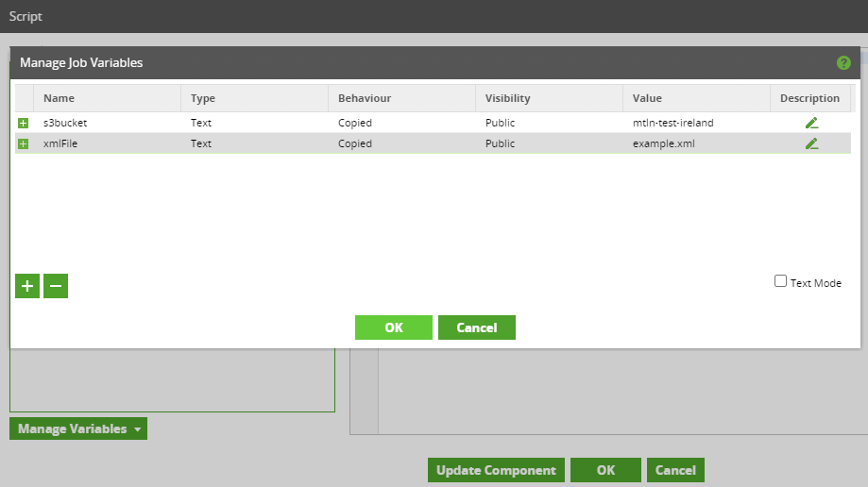
Task: Cancel the Manage Job Variables dialog
Action: (x=477, y=327)
